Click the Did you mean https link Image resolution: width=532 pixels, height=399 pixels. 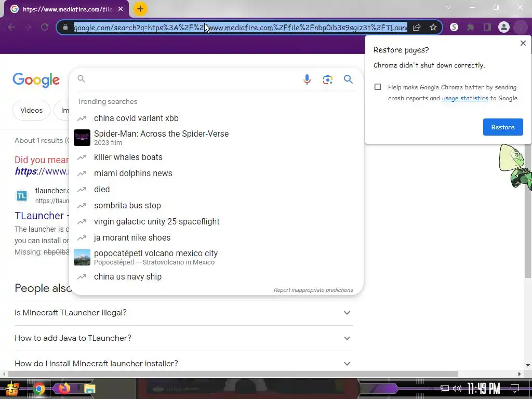pyautogui.click(x=42, y=171)
